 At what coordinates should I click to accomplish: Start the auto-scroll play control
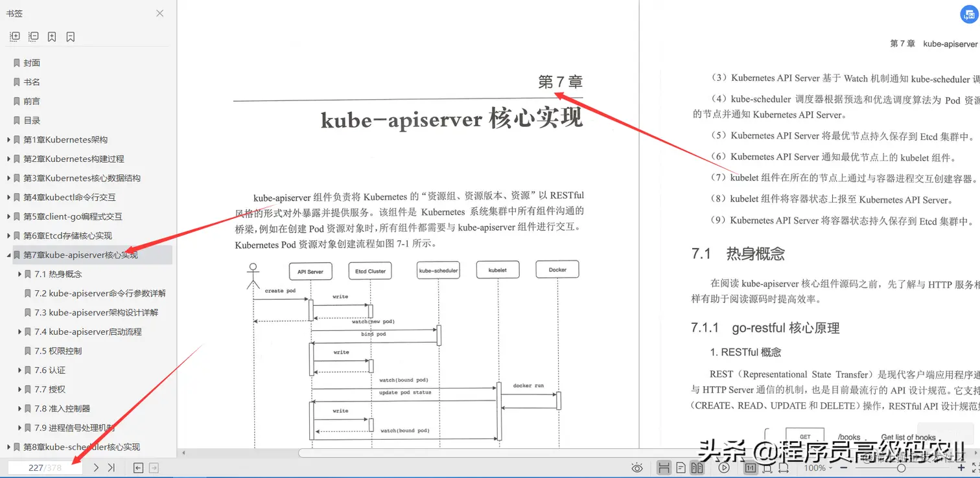click(x=724, y=467)
